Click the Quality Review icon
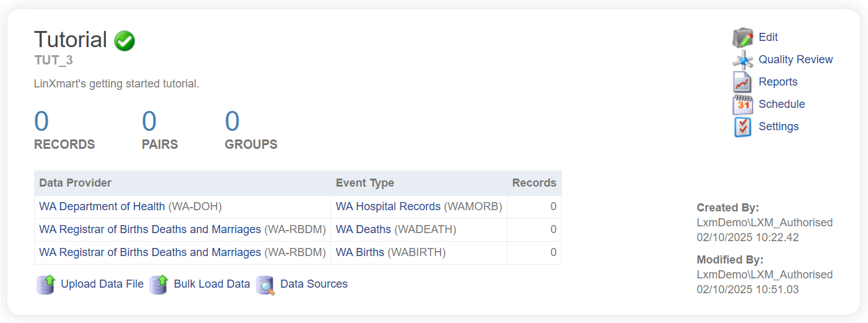Image resolution: width=868 pixels, height=323 pixels. coord(742,60)
